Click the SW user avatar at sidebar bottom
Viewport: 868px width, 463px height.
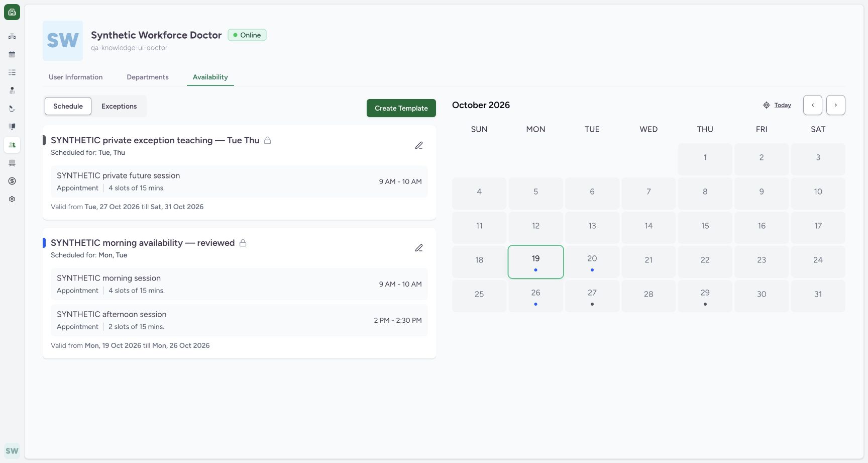point(12,451)
